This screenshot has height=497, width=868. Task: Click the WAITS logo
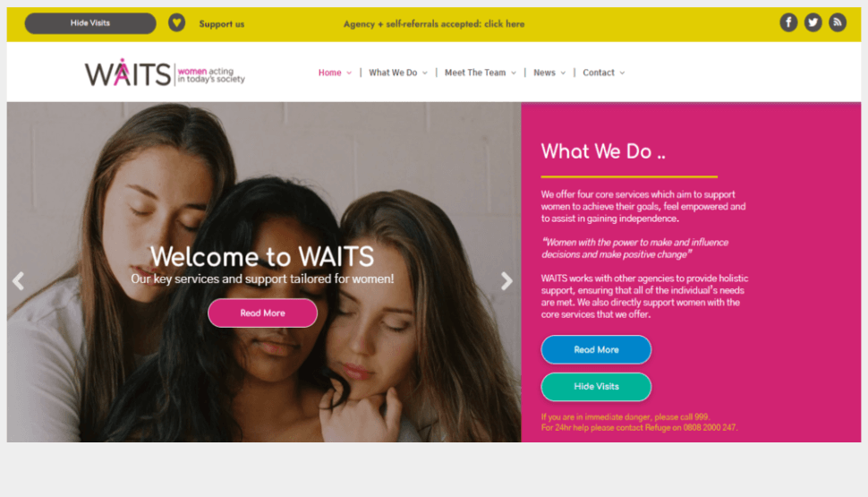coord(165,73)
